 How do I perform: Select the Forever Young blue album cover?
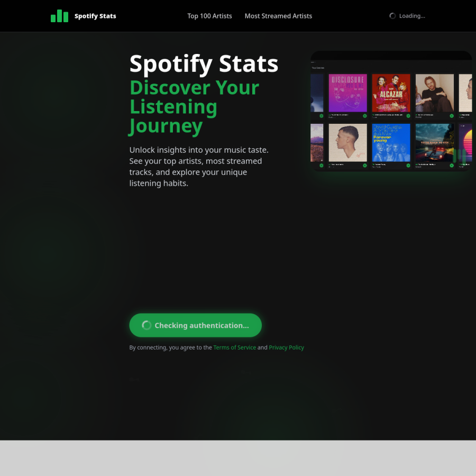(x=391, y=142)
